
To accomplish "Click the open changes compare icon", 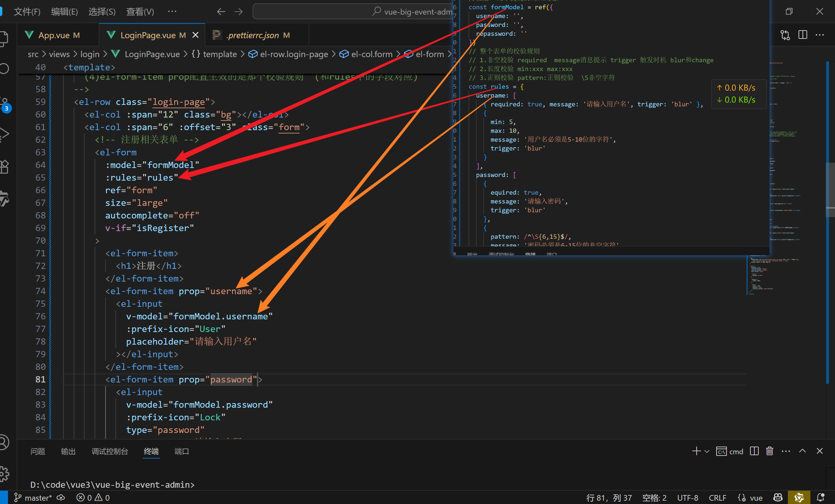I will 785,35.
